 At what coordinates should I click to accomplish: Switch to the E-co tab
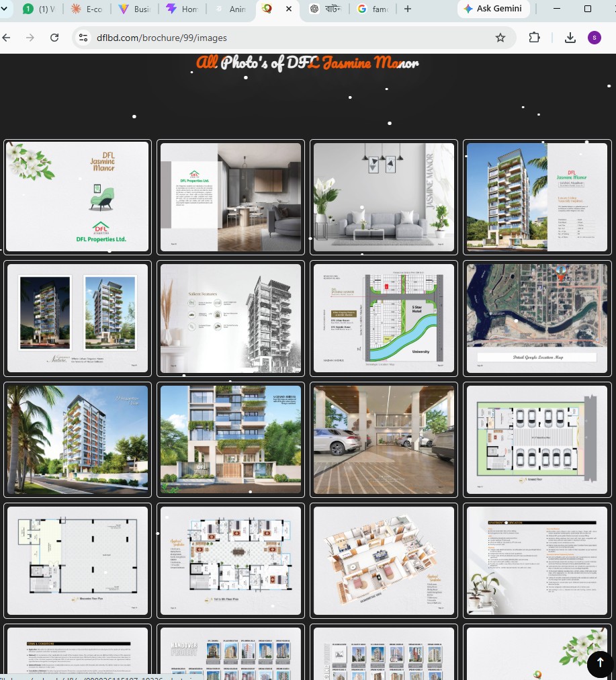[x=87, y=9]
